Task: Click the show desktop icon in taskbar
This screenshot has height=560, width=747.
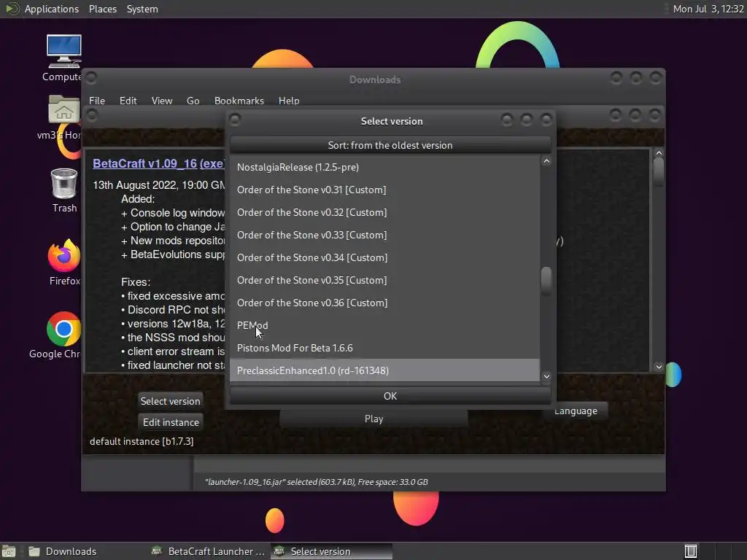Action: [9, 551]
